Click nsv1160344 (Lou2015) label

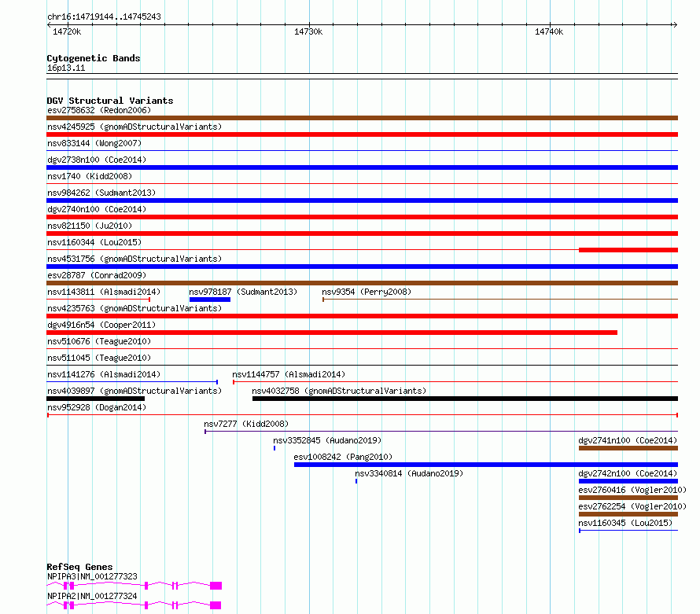tap(94, 242)
